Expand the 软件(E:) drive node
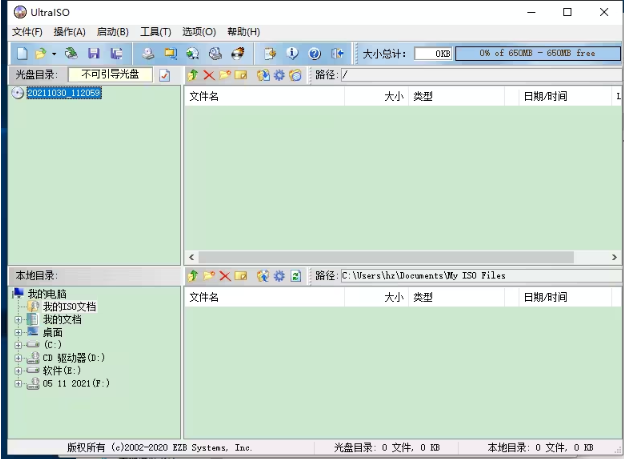Screen dimensions: 624x459 18,371
